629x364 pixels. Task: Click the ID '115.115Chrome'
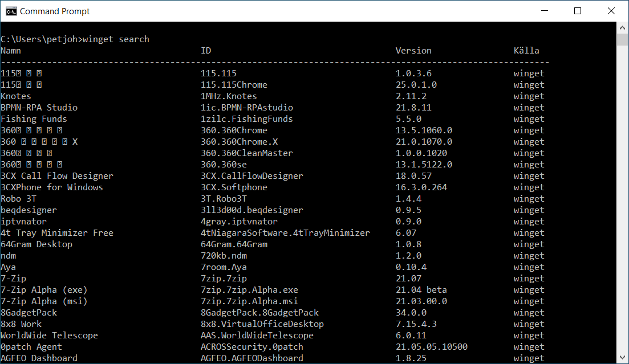click(234, 85)
